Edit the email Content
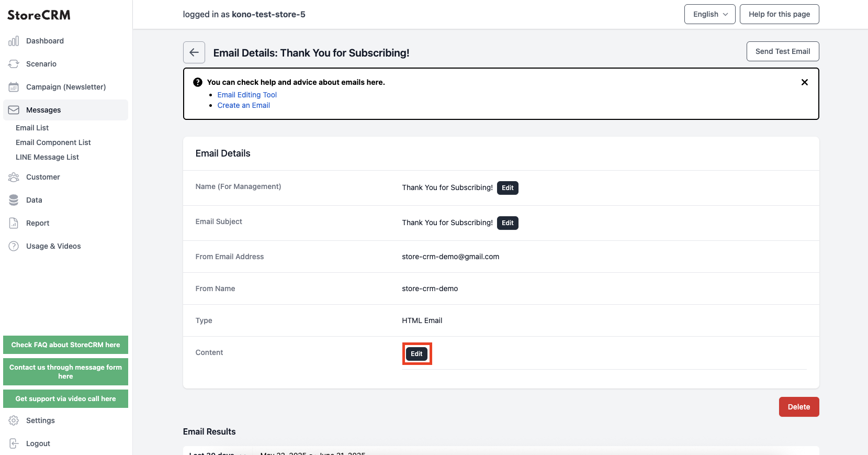The image size is (868, 455). [x=416, y=354]
